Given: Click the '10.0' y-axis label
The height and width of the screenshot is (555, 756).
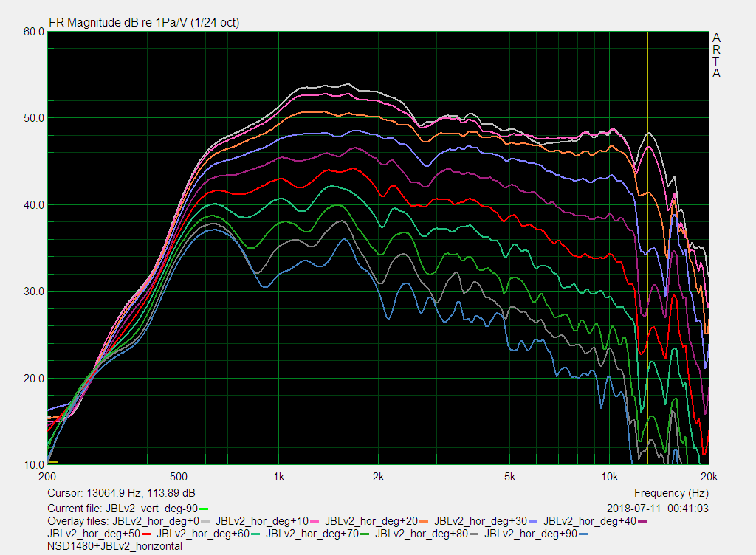Looking at the screenshot, I should click(34, 465).
